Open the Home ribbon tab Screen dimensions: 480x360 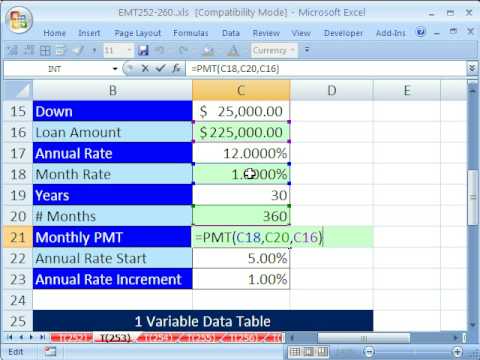pos(54,33)
